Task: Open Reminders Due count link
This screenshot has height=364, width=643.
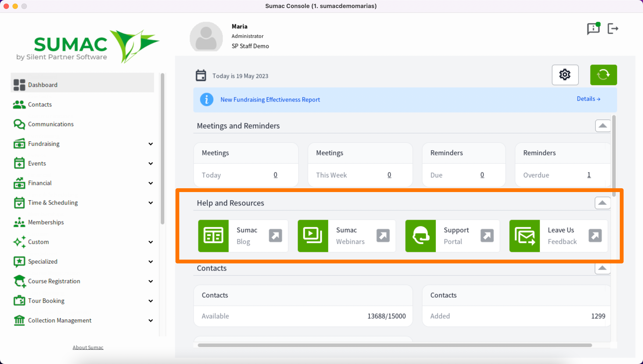Action: 482,175
